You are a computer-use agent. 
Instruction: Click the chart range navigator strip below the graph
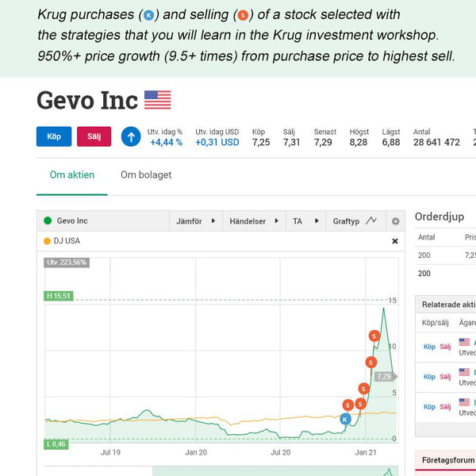click(x=221, y=471)
